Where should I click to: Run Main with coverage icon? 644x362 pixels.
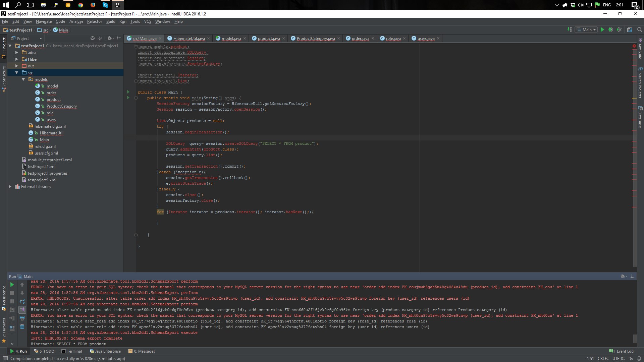point(619,29)
